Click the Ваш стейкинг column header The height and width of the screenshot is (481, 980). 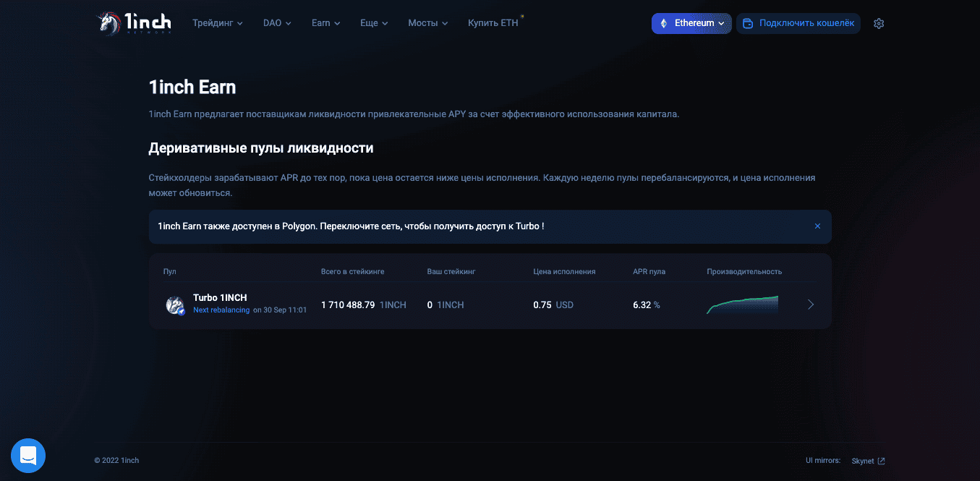[x=451, y=272]
